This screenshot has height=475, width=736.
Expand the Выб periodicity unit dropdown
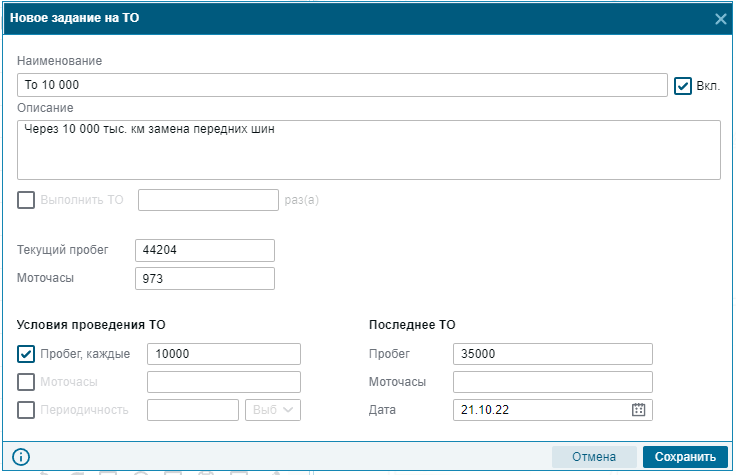[273, 410]
